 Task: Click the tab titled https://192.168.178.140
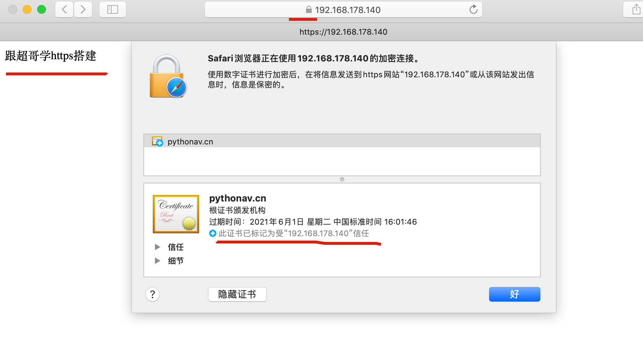343,32
